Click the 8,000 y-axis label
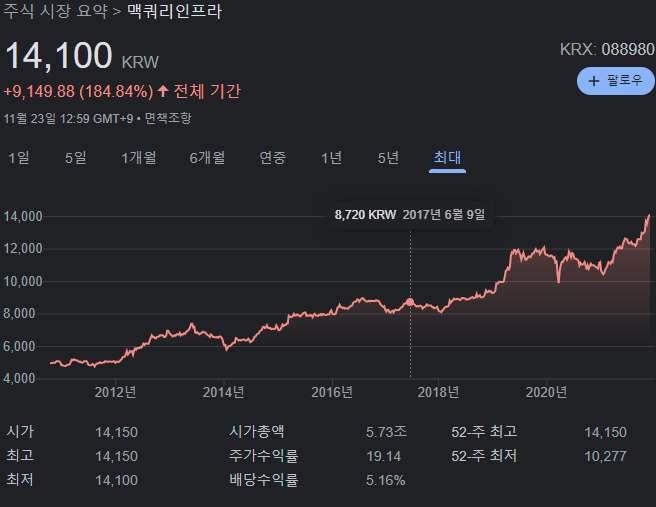This screenshot has height=507, width=656. pos(19,314)
